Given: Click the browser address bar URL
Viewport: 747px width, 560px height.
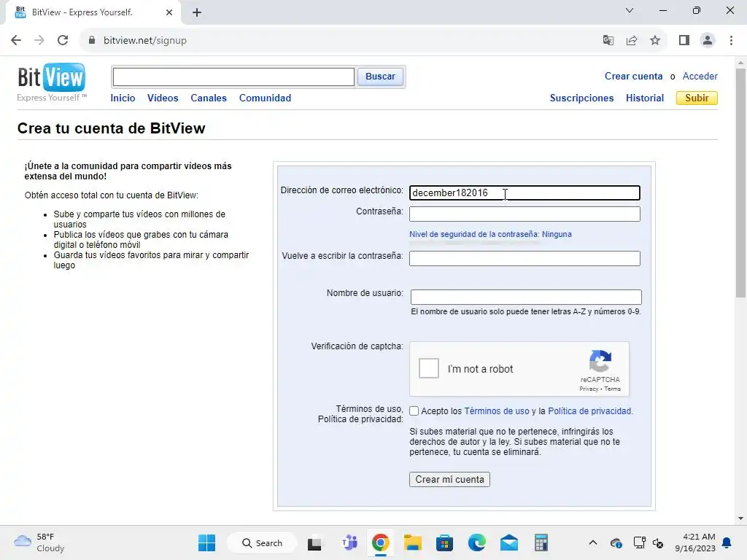Looking at the screenshot, I should pos(145,41).
